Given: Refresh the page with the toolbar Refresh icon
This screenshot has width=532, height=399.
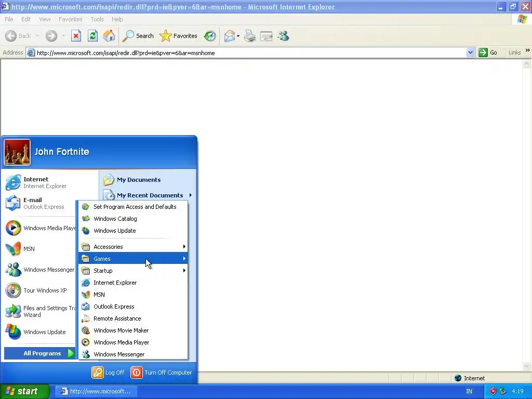Looking at the screenshot, I should [92, 36].
